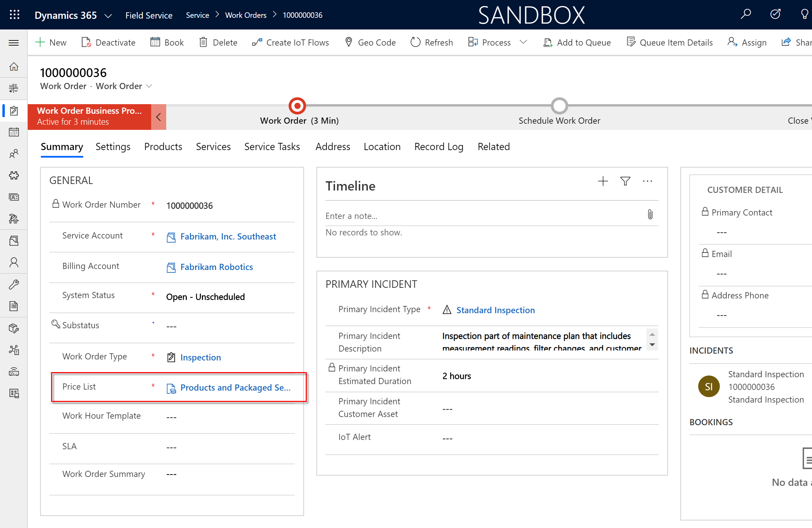This screenshot has height=528, width=812.
Task: Toggle the Timeline filter options
Action: (x=626, y=182)
